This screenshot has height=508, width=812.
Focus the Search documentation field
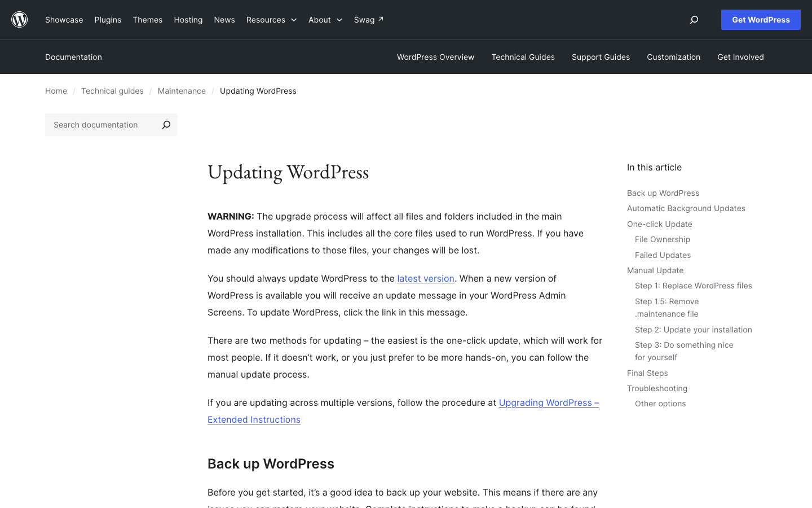point(100,125)
